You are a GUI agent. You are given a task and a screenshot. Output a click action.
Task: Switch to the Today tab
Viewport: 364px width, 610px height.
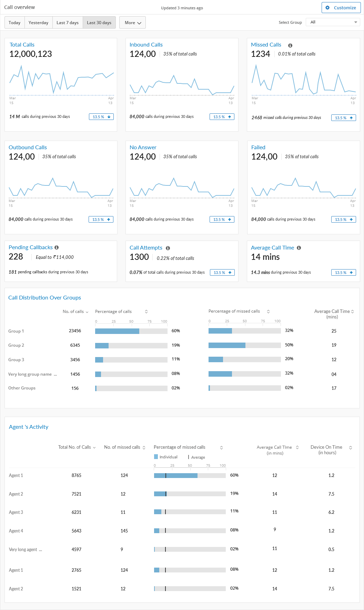coord(14,23)
